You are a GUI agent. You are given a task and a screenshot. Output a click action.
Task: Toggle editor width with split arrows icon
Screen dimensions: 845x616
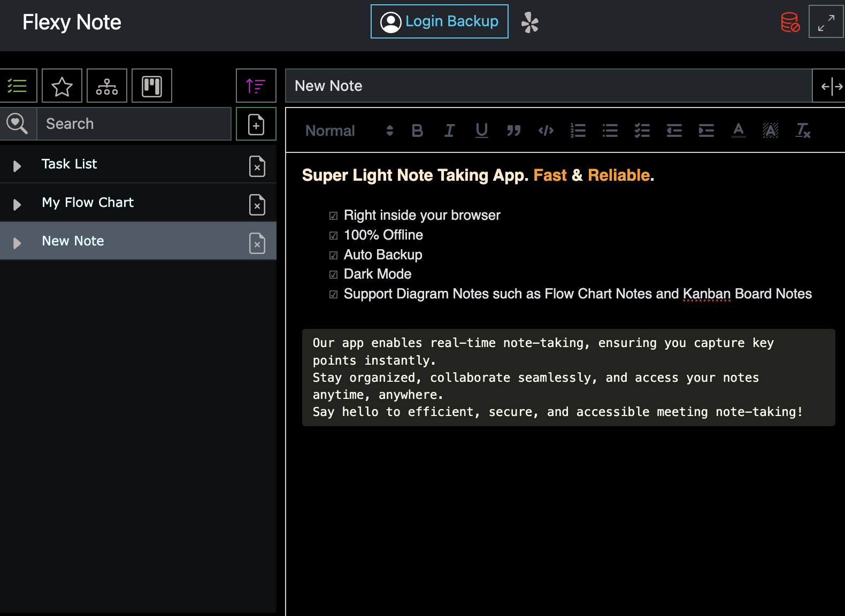(x=832, y=86)
